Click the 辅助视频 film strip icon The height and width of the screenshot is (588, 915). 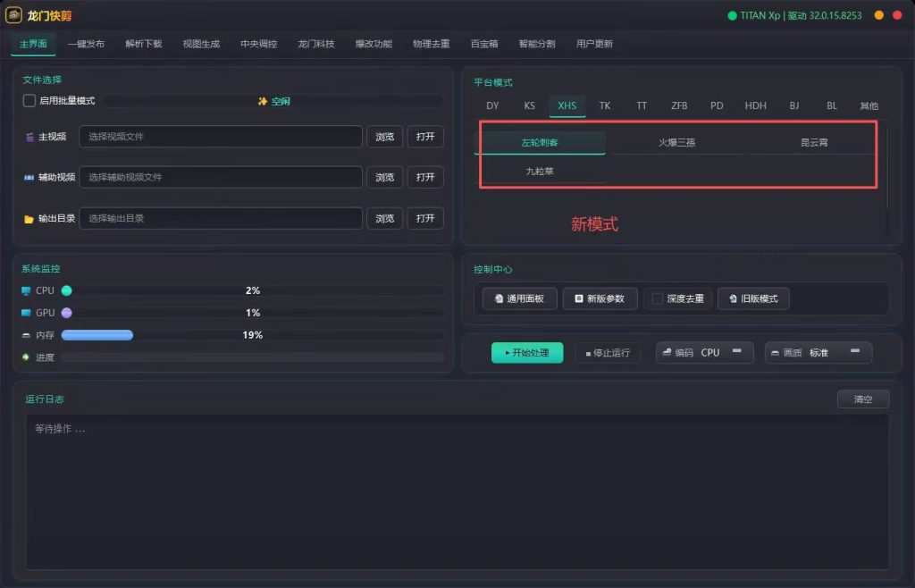coord(29,177)
